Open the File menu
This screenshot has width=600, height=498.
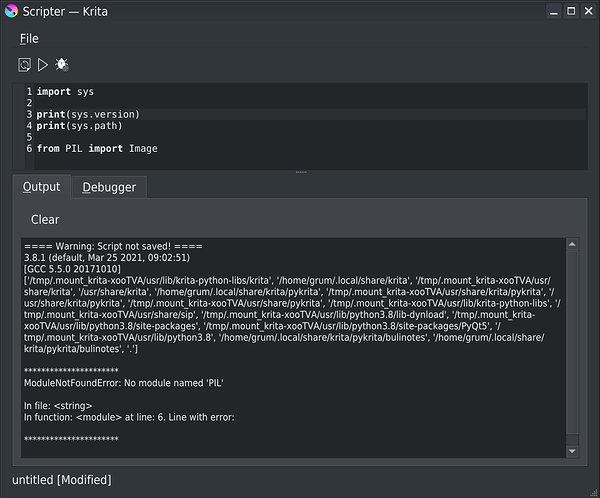click(x=29, y=39)
